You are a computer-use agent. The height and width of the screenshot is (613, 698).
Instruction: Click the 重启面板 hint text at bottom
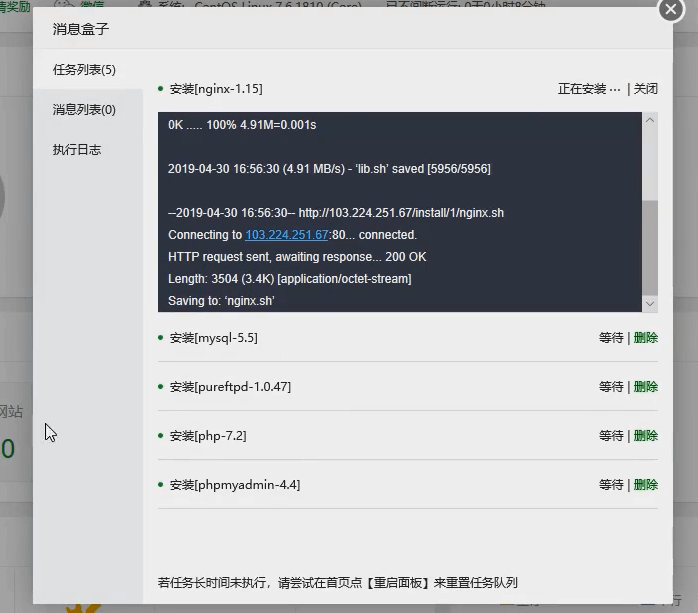tap(338, 583)
